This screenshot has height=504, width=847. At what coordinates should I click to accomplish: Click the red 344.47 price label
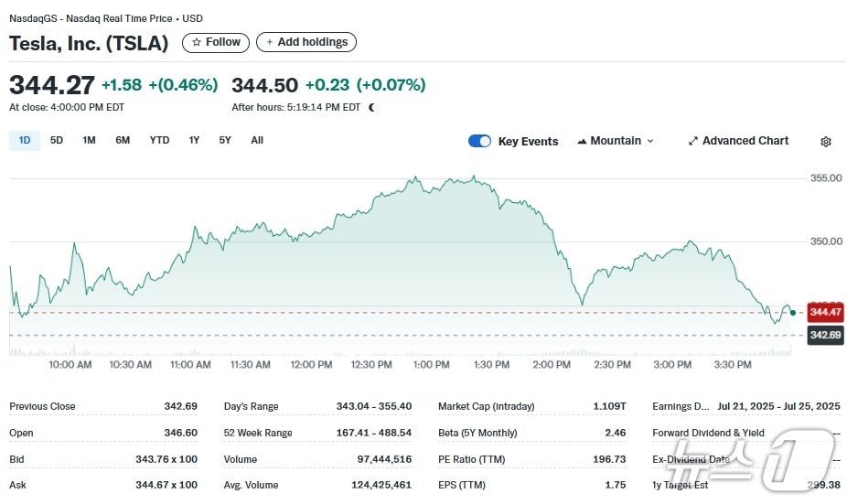(x=825, y=313)
